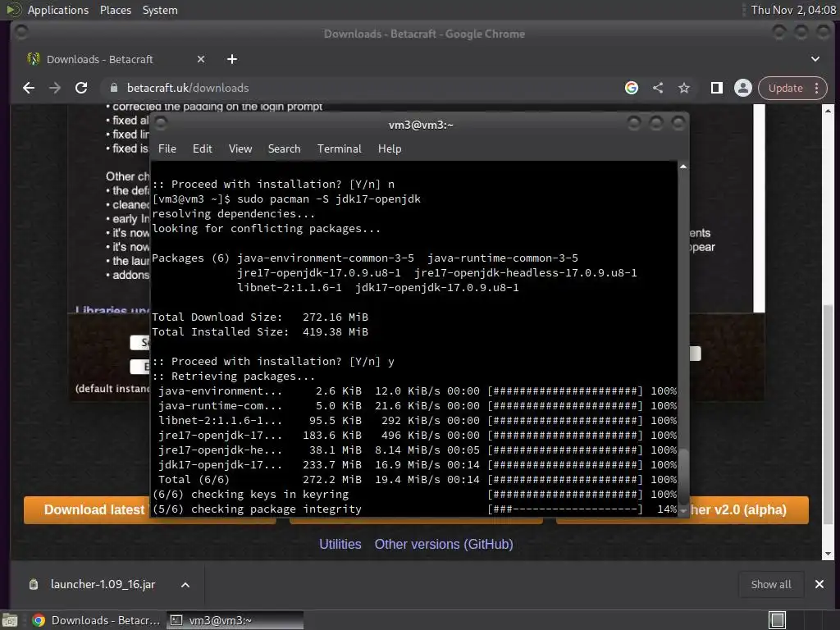Click text 'checking package integrity'

click(x=276, y=509)
